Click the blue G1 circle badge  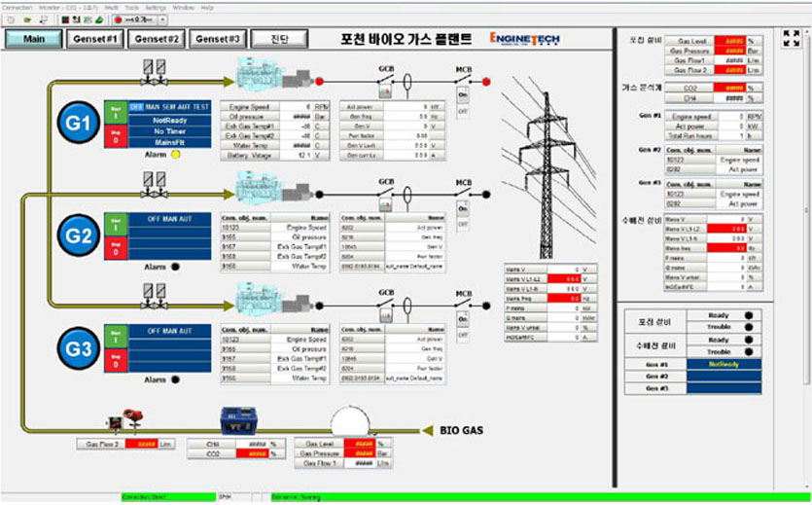coord(78,124)
